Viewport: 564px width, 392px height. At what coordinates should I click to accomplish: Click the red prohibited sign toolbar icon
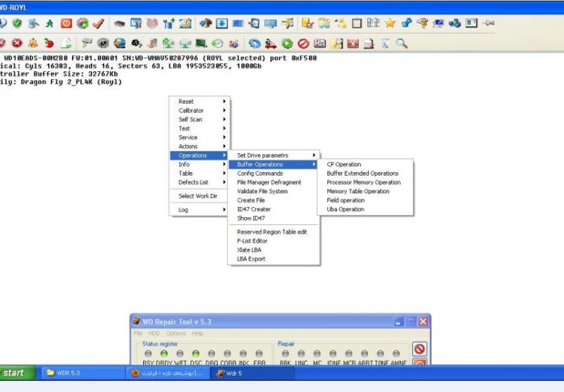pyautogui.click(x=303, y=44)
